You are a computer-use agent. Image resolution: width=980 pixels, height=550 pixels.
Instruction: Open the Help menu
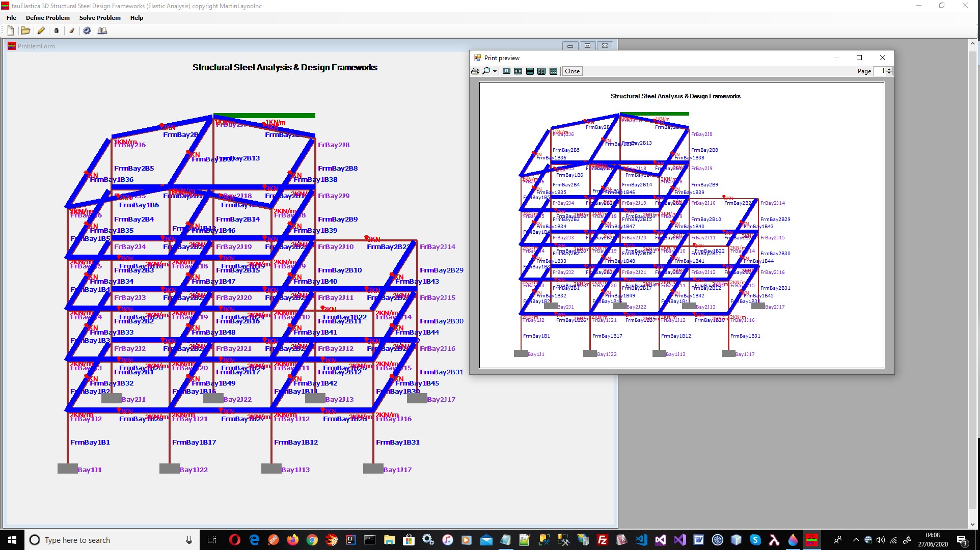point(137,18)
